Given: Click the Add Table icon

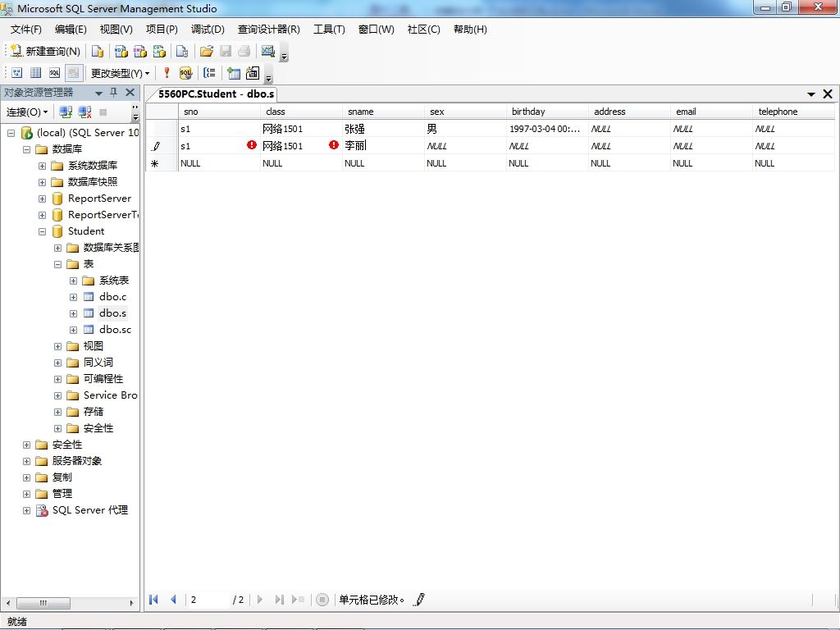Looking at the screenshot, I should (x=234, y=73).
